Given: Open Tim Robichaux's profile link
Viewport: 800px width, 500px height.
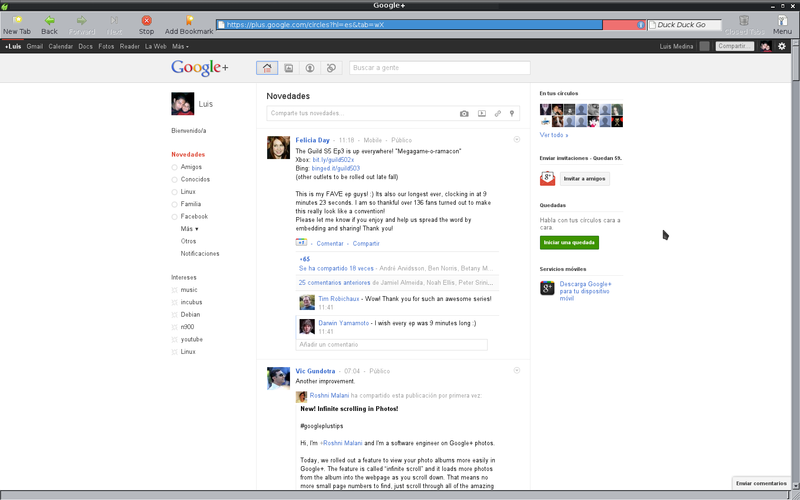Looking at the screenshot, I should click(x=339, y=298).
